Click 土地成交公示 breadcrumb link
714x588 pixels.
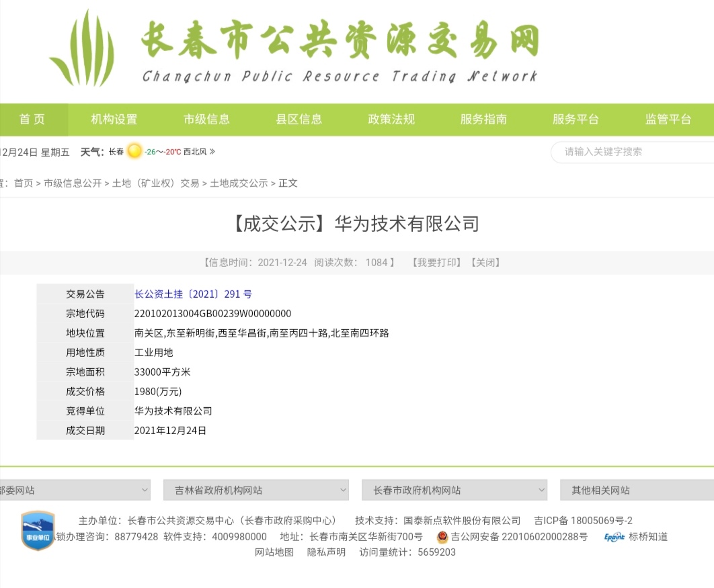pos(239,183)
